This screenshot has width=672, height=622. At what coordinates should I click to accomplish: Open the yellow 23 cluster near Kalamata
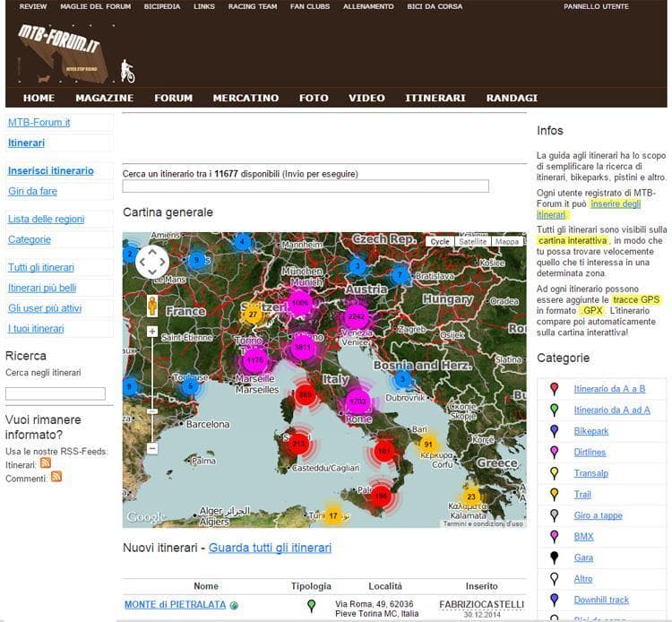[471, 497]
